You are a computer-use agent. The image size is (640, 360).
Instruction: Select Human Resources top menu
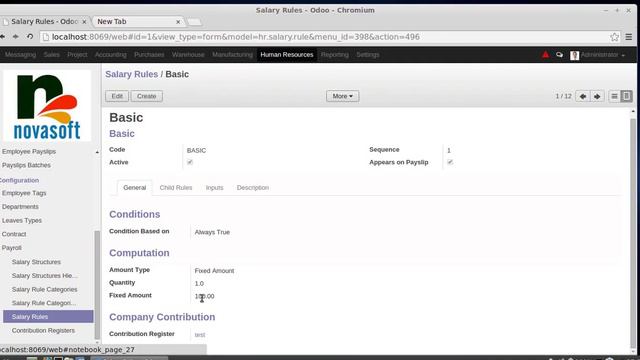[x=287, y=55]
